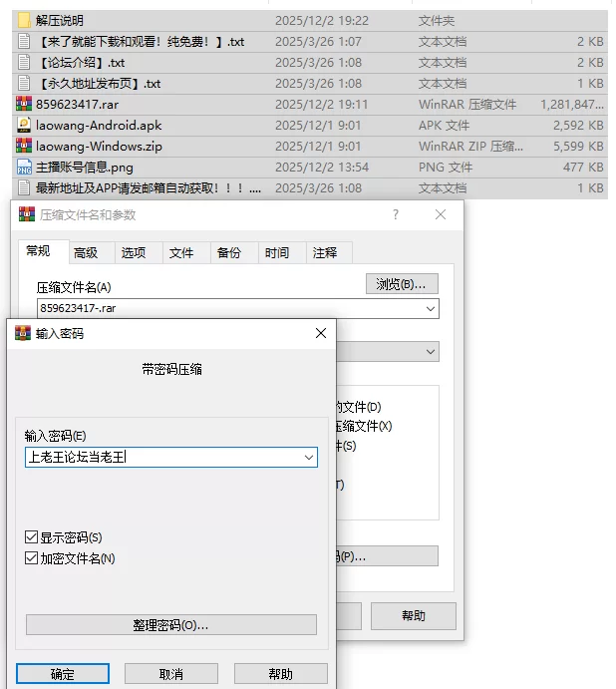The image size is (616, 689).
Task: Click the PNG icon of 主播账号信息.png
Action: tap(24, 167)
